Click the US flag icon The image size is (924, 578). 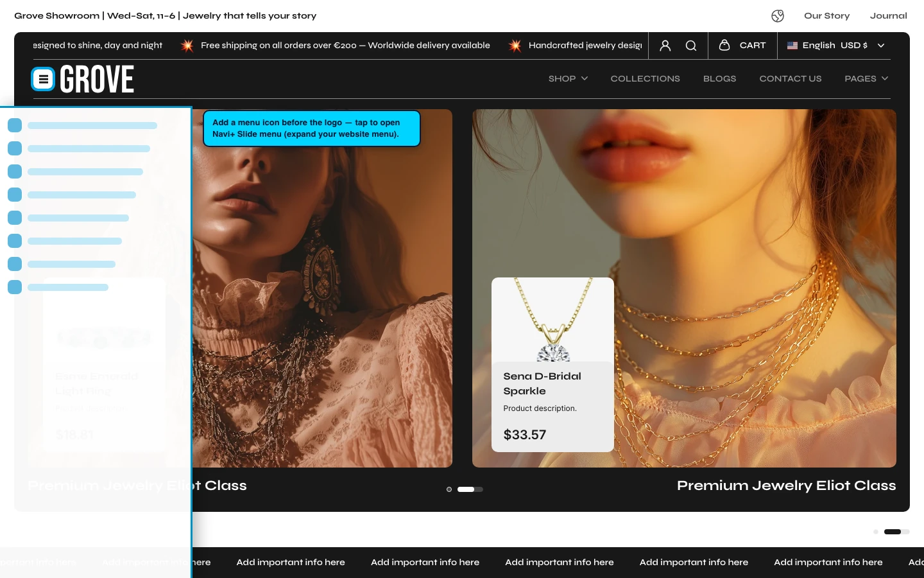[x=792, y=46]
